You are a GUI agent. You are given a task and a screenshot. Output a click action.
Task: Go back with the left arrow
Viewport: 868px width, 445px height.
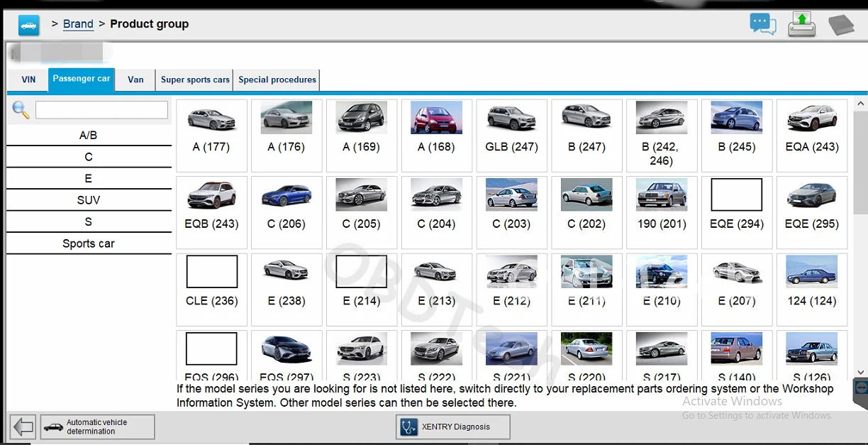(x=23, y=427)
